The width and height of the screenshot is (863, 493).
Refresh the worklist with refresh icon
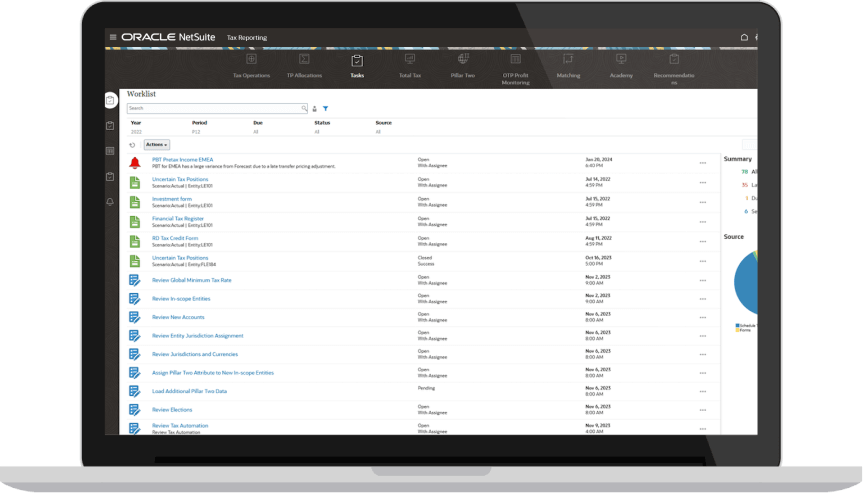132,145
